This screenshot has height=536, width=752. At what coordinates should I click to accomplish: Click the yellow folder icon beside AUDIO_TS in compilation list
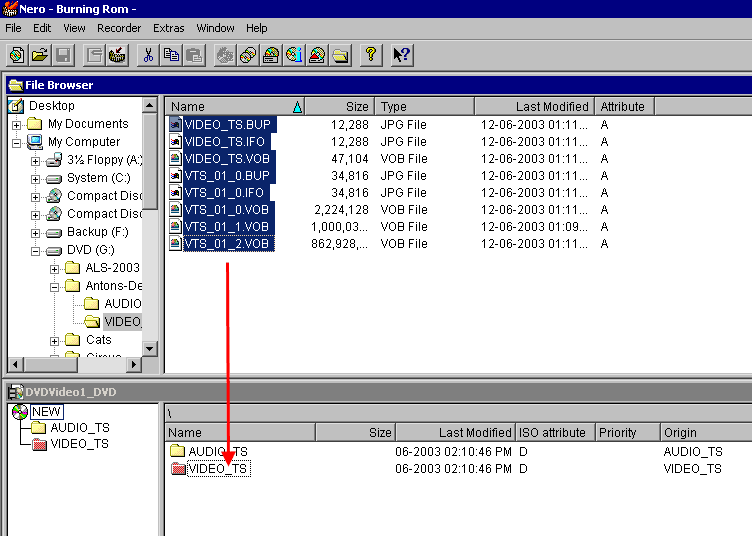(x=177, y=451)
